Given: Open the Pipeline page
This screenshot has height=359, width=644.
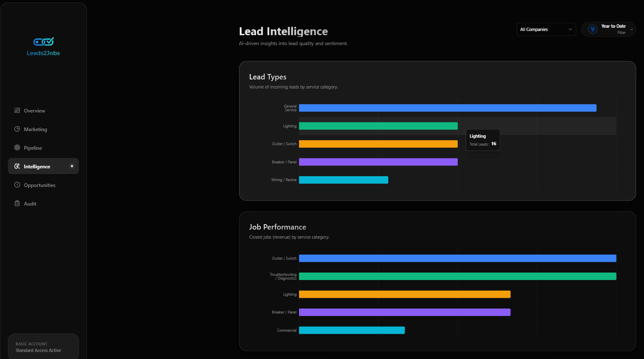Looking at the screenshot, I should pos(43,148).
